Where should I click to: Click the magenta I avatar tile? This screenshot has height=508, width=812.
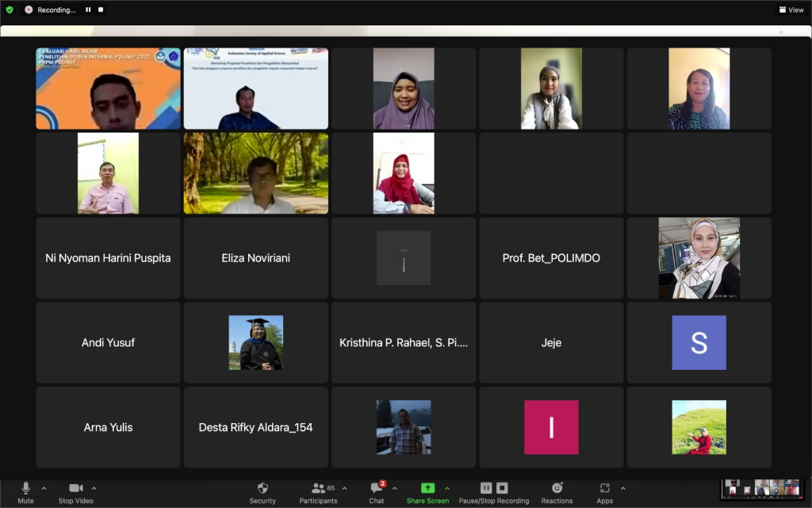(x=551, y=427)
